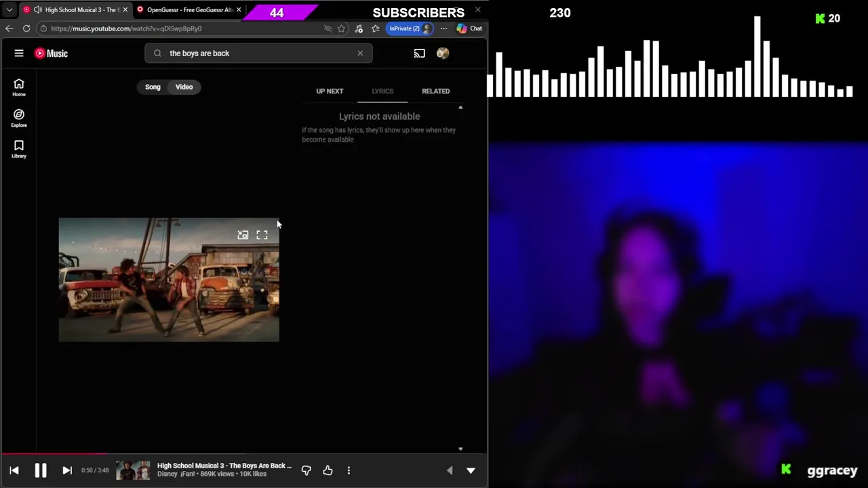Click the 'Lyrics not available' message
This screenshot has height=488, width=868.
point(379,117)
